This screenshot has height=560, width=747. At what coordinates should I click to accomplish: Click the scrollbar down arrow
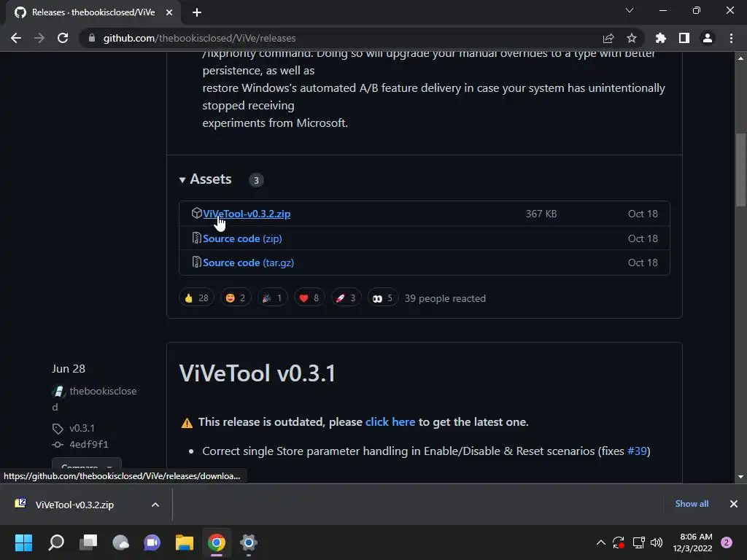740,477
